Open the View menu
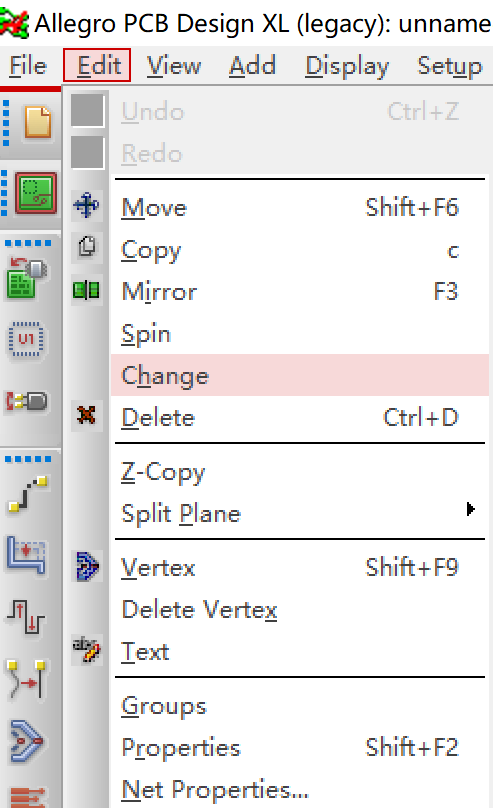This screenshot has width=493, height=808. coord(174,66)
